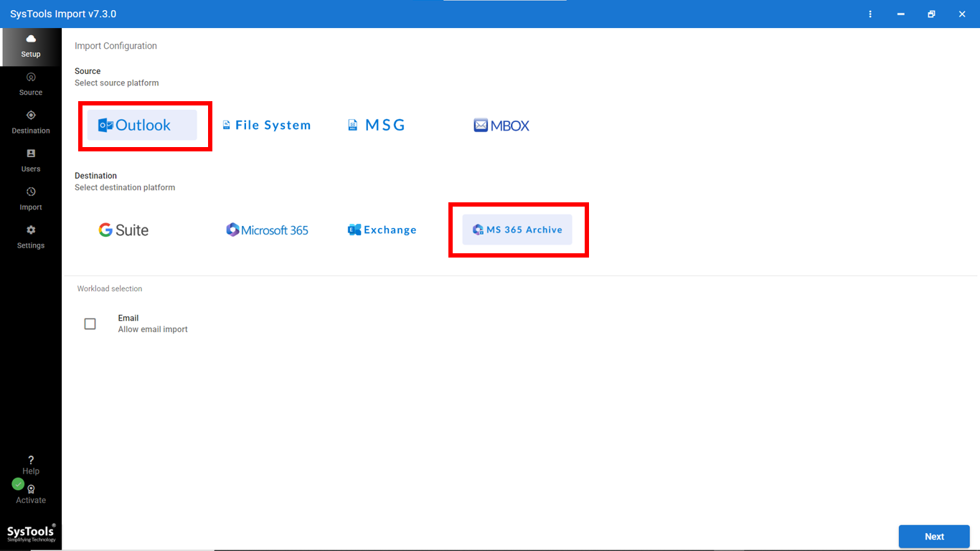
Task: Restore down the application window
Action: (x=931, y=14)
